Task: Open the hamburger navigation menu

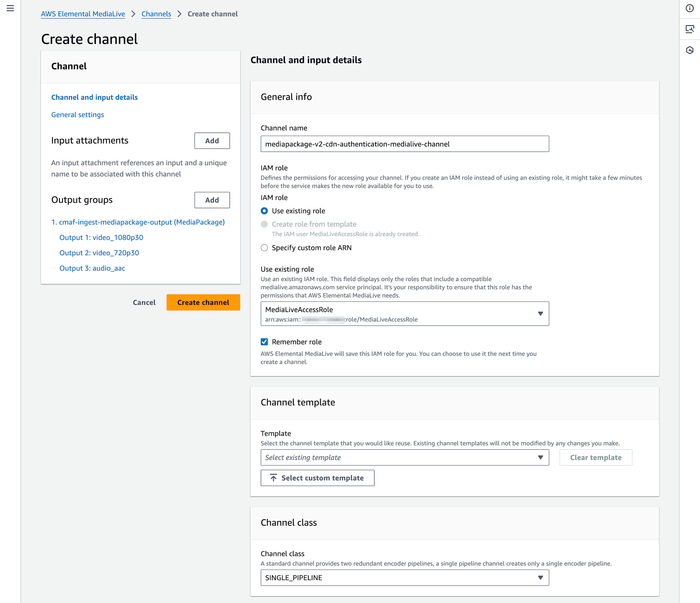Action: click(10, 8)
